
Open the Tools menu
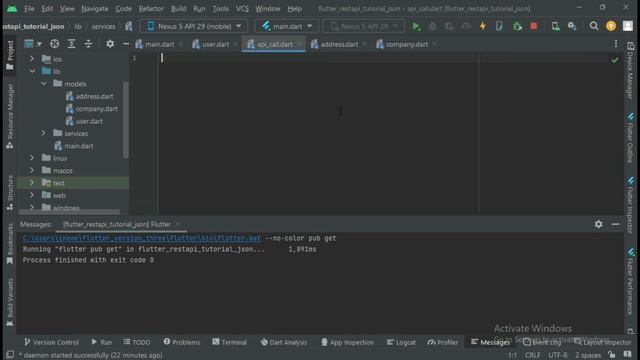tap(220, 9)
